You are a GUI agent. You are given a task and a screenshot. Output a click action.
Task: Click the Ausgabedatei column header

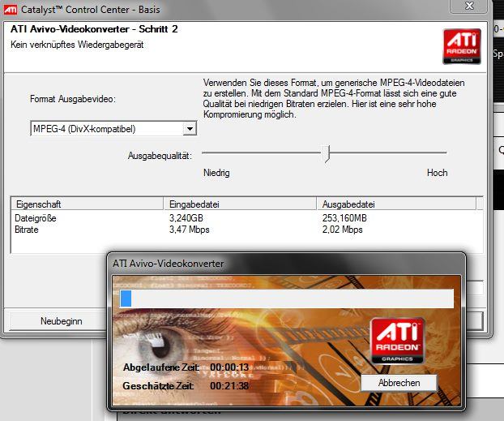(396, 204)
